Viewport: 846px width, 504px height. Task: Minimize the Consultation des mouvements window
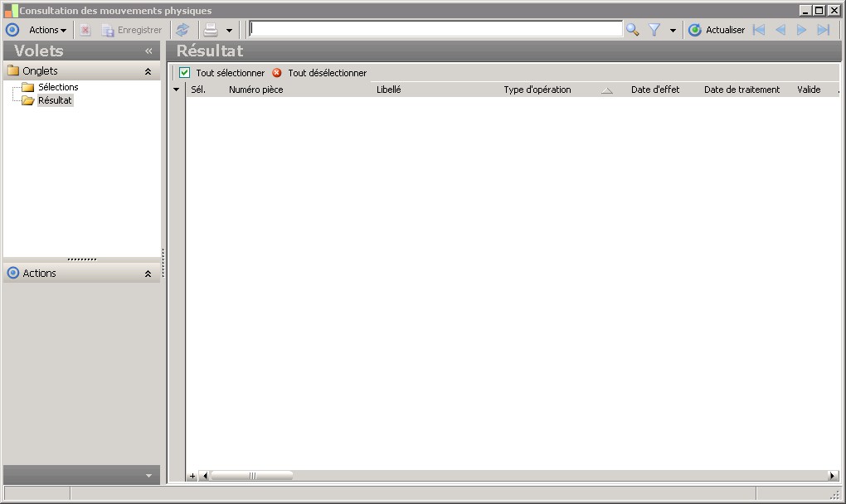pyautogui.click(x=805, y=10)
